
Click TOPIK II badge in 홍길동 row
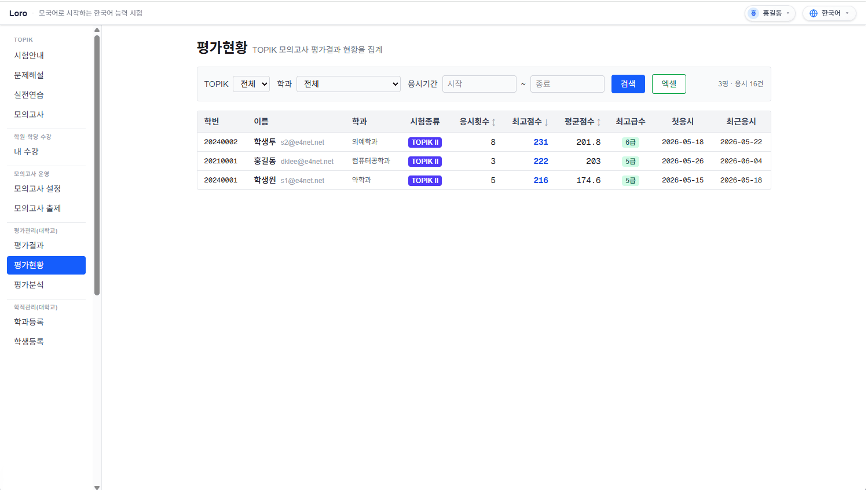click(425, 162)
